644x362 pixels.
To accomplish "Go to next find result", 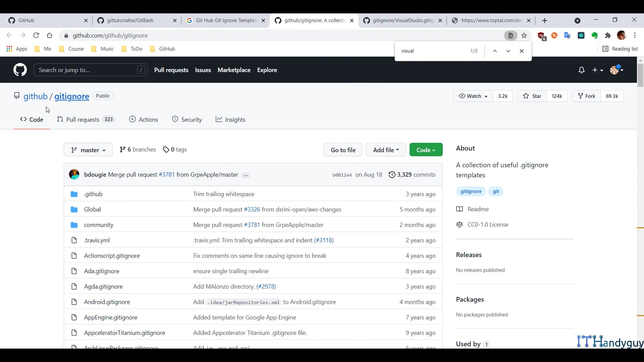I will click(508, 51).
